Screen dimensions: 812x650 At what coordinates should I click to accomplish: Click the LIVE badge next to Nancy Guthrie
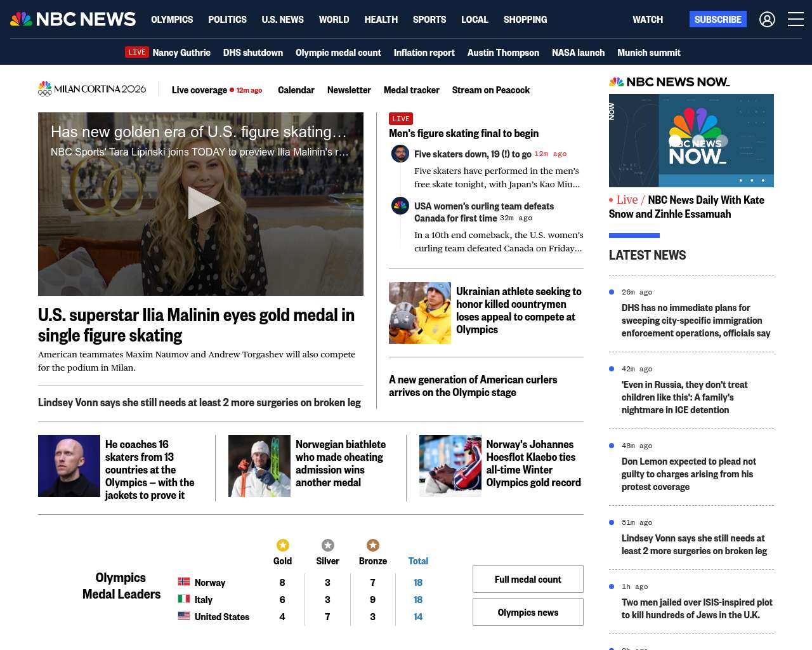[137, 53]
